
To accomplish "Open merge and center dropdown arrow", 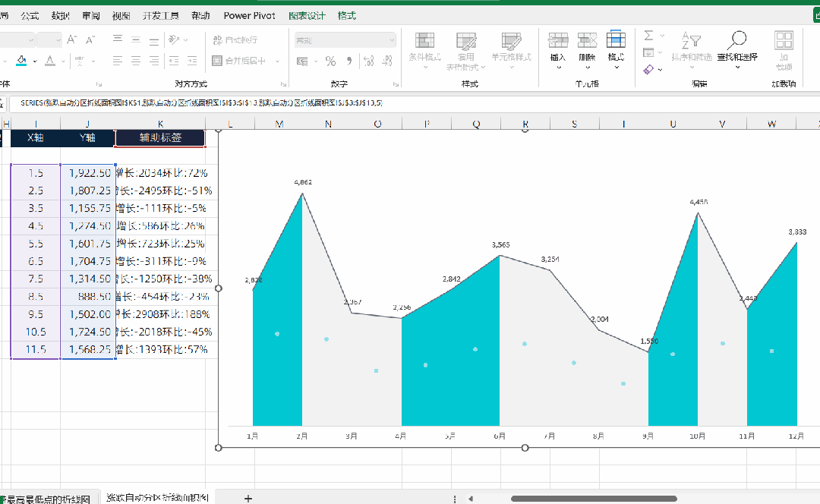I will tap(277, 61).
